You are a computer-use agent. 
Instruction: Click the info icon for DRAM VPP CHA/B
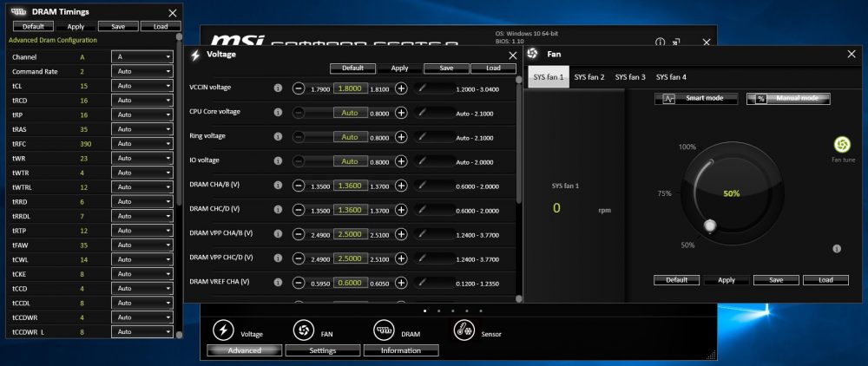click(x=279, y=234)
